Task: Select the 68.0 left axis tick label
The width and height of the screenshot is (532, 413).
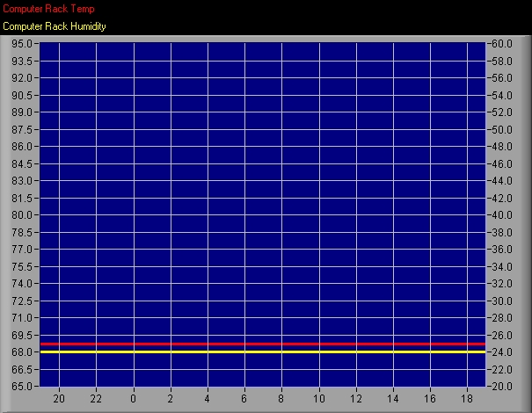Action: (22, 352)
